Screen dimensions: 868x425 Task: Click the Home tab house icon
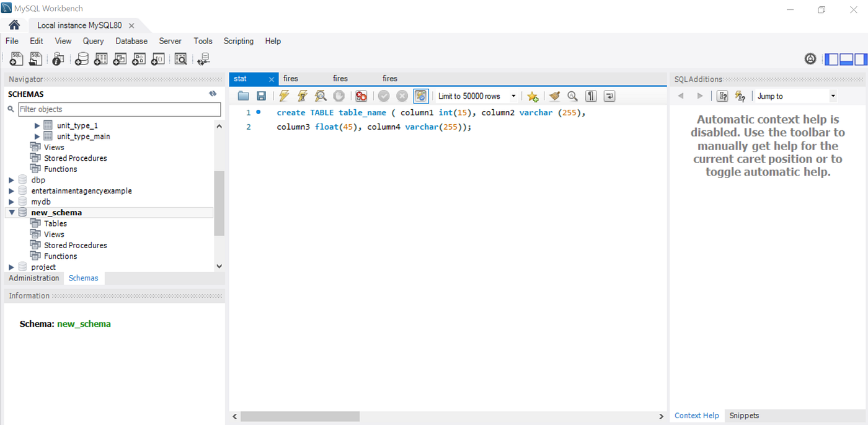point(14,25)
